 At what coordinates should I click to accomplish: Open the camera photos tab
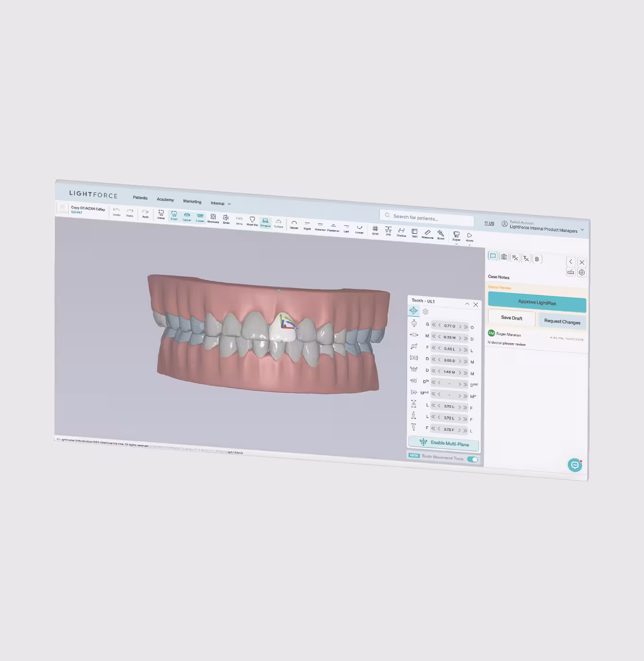click(504, 257)
